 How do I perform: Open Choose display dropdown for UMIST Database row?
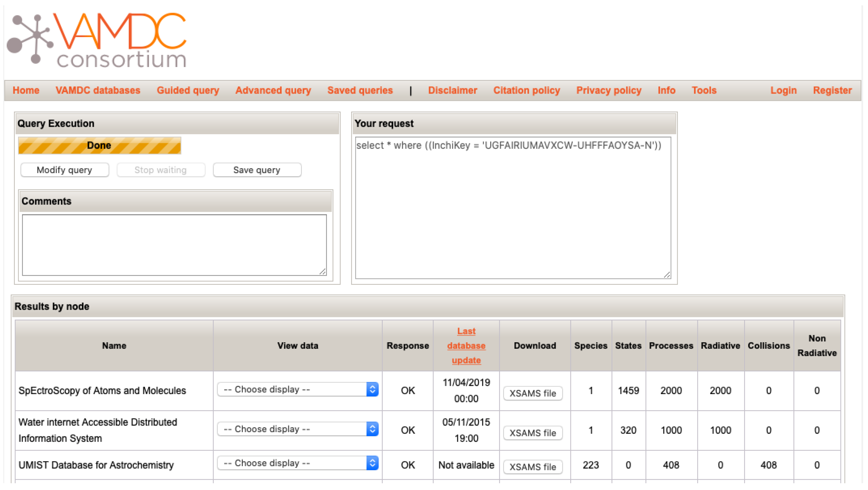coord(298,463)
